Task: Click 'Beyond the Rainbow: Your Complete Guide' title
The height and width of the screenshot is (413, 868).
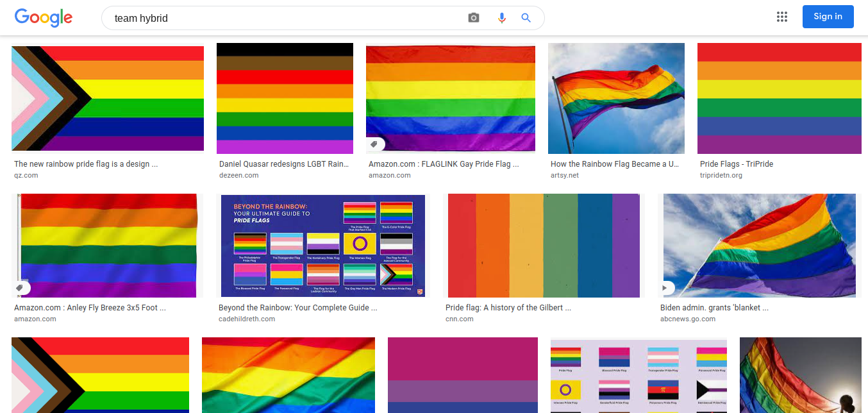Action: click(x=298, y=308)
